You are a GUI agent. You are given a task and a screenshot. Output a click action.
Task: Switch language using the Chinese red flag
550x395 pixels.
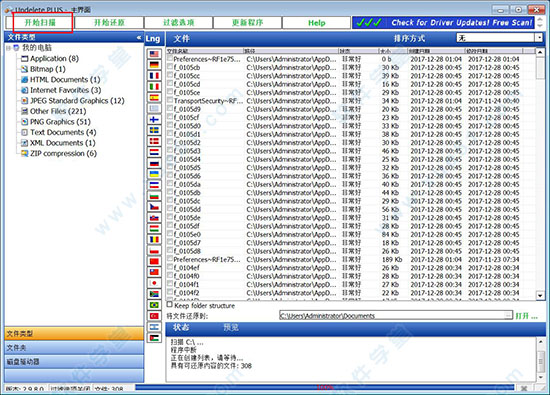tap(154, 261)
